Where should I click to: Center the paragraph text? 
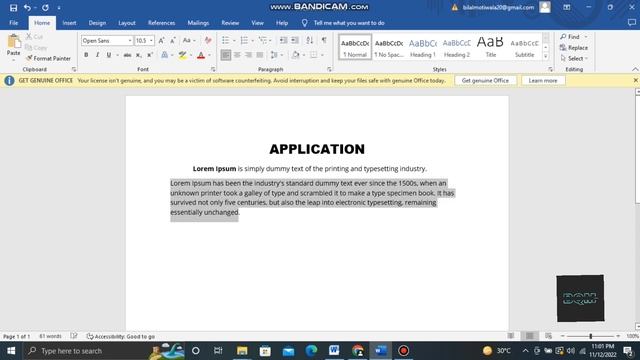(237, 55)
